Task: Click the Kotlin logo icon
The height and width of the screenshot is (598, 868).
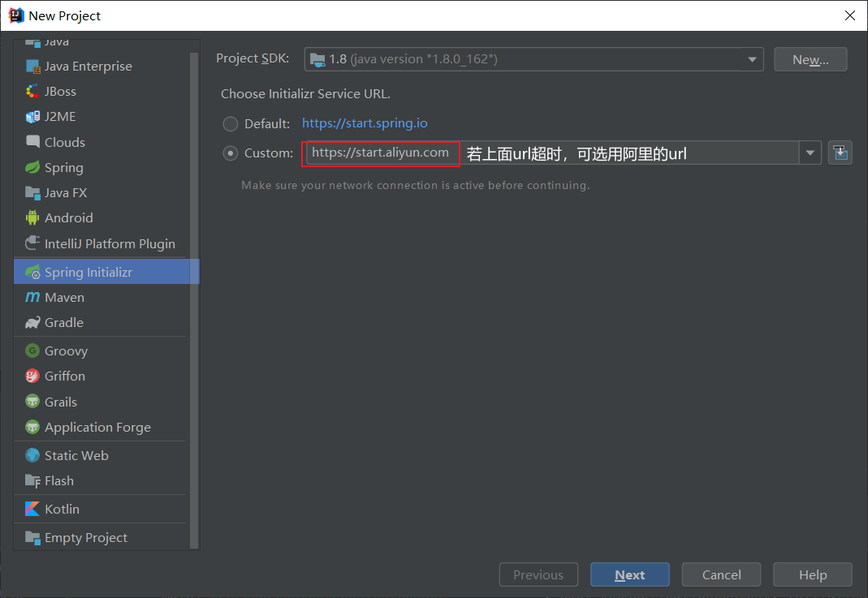Action: pyautogui.click(x=32, y=509)
